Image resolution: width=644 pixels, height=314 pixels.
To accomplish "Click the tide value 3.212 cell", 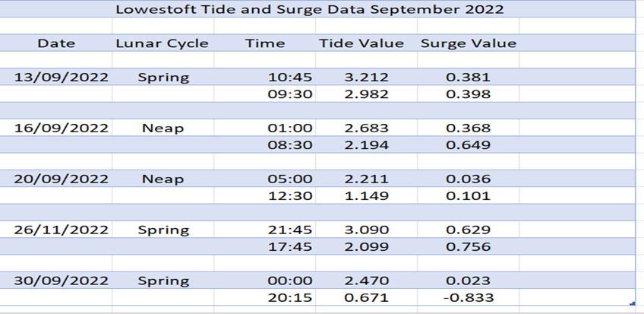I will 366,77.
